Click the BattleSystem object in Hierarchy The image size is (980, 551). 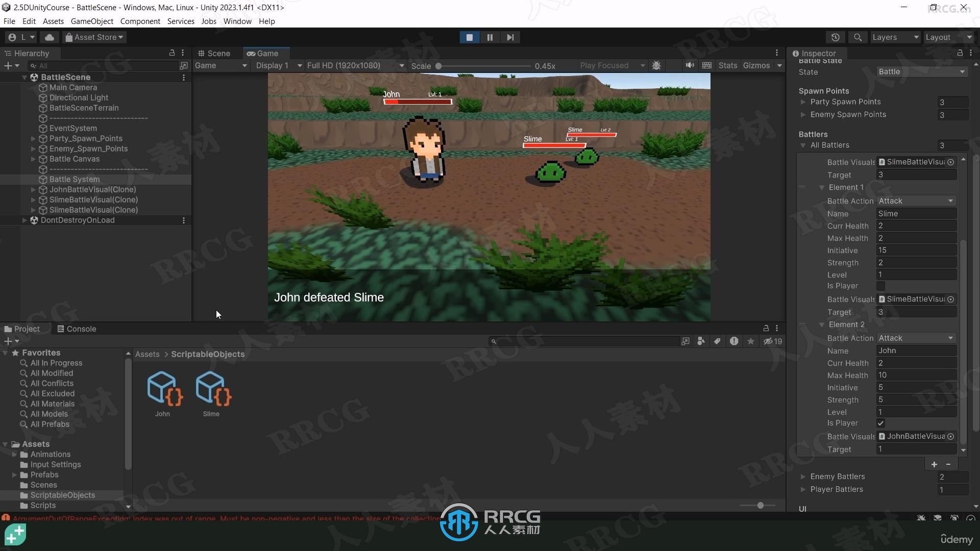coord(75,179)
